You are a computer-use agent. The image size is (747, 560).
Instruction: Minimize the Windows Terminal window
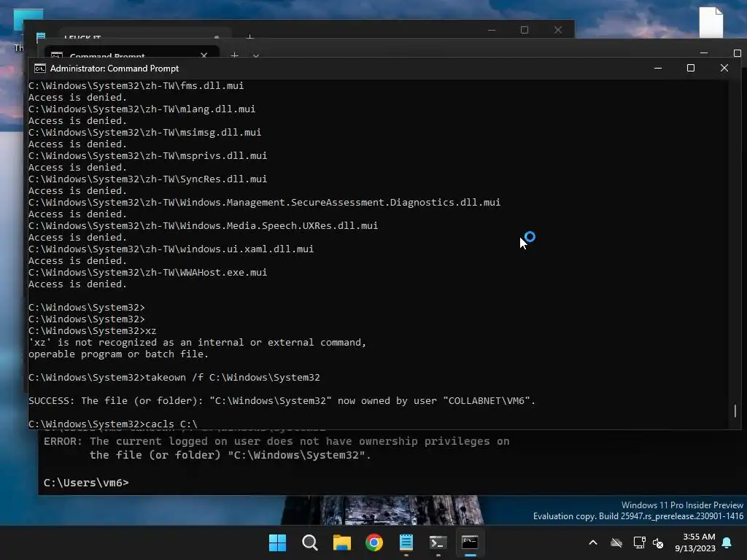pos(704,52)
